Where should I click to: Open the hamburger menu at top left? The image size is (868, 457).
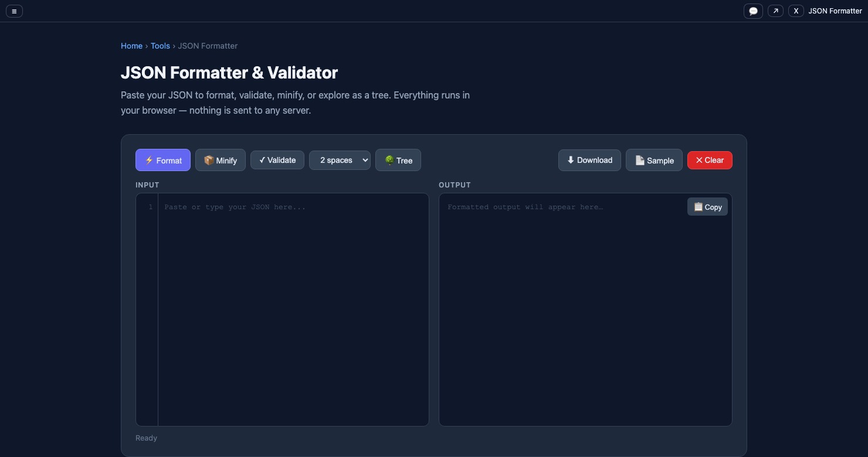coord(14,11)
